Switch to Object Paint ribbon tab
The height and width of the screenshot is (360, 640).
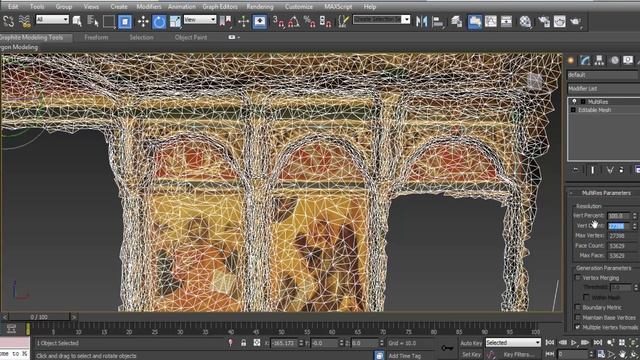[x=191, y=37]
